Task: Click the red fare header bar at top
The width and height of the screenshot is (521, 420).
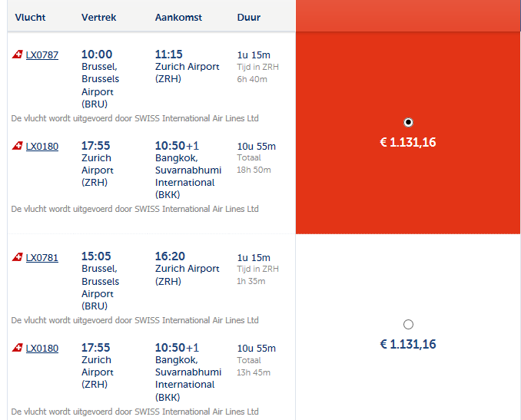Action: [408, 15]
